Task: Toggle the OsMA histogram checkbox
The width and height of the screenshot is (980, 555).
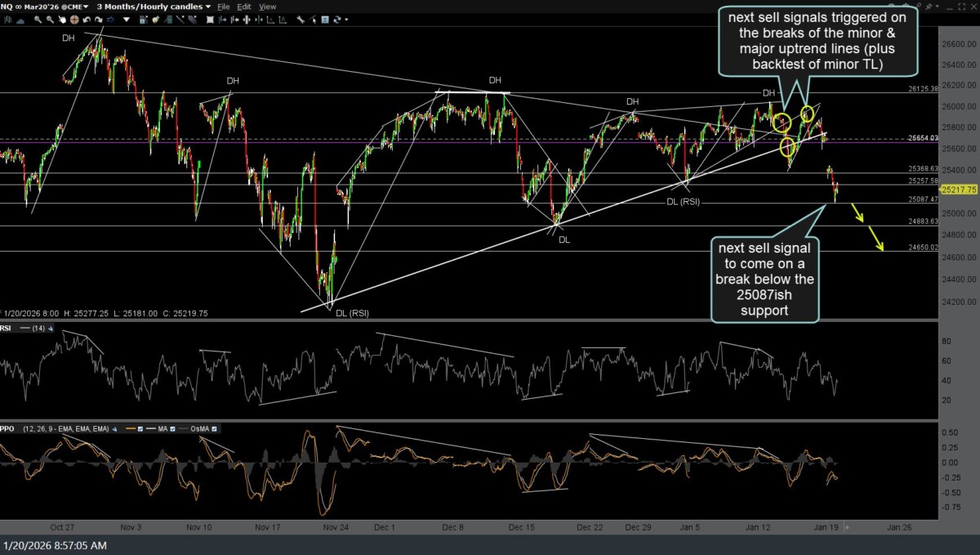Action: 214,429
